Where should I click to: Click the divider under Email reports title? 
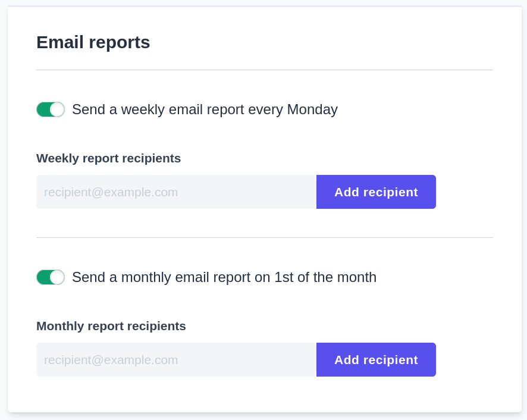click(265, 70)
